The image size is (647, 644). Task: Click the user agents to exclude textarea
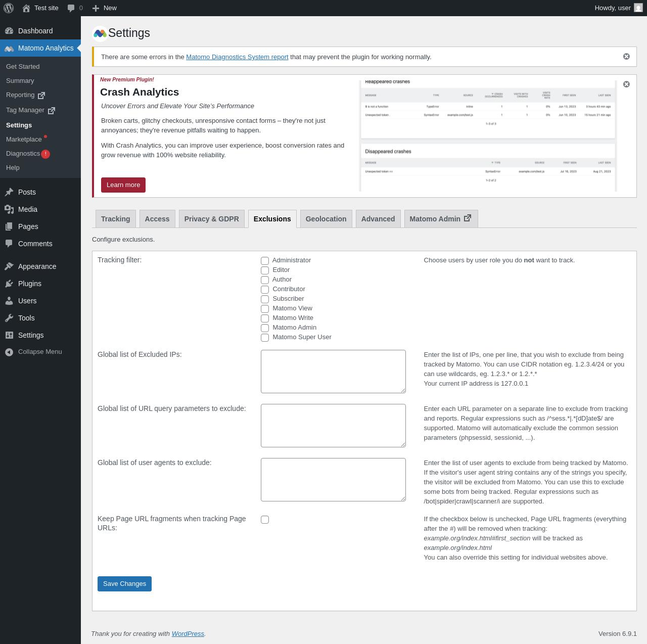[333, 480]
